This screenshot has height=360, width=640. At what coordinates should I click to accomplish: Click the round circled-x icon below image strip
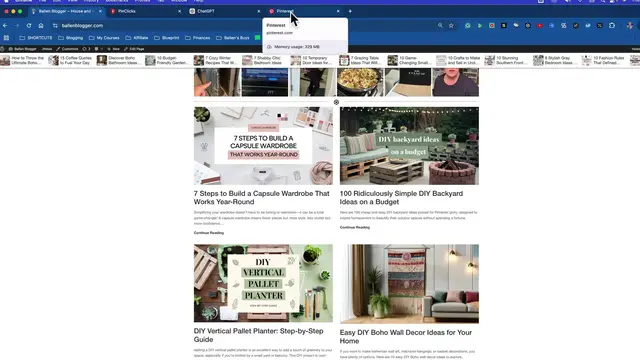click(336, 102)
